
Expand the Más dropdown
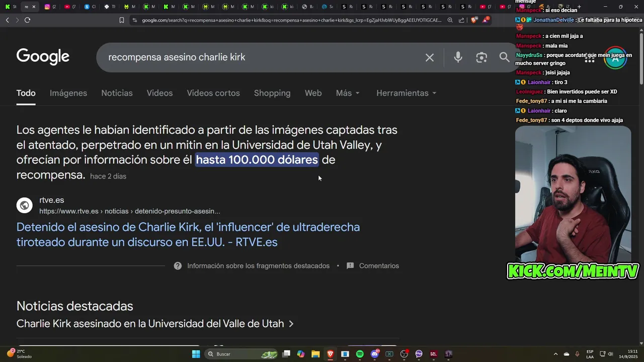(348, 93)
